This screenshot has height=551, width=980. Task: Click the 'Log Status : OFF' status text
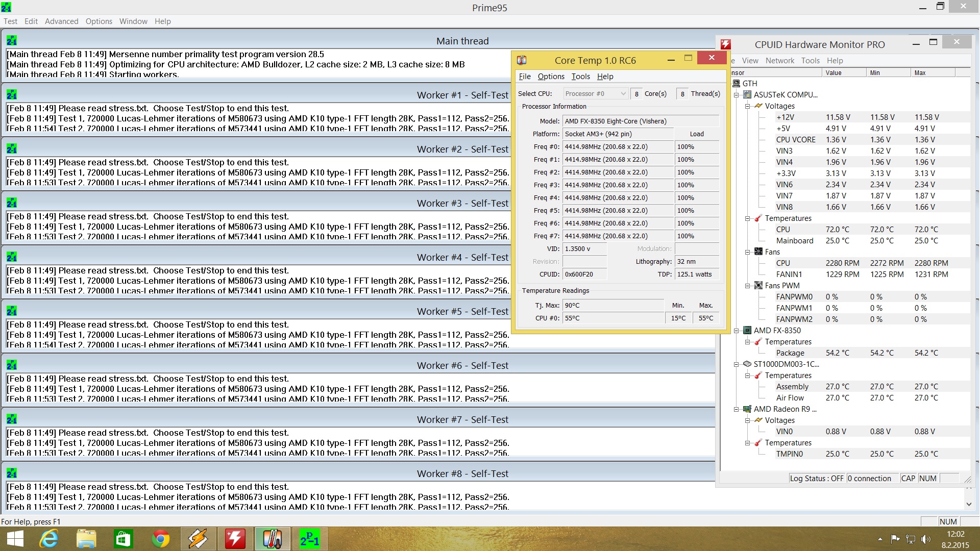[817, 478]
